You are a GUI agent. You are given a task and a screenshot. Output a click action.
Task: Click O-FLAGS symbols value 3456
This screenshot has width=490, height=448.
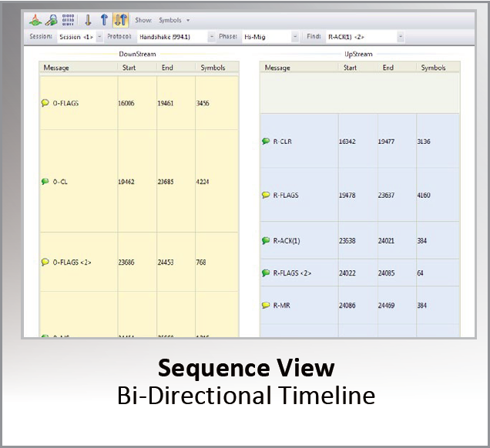(203, 103)
